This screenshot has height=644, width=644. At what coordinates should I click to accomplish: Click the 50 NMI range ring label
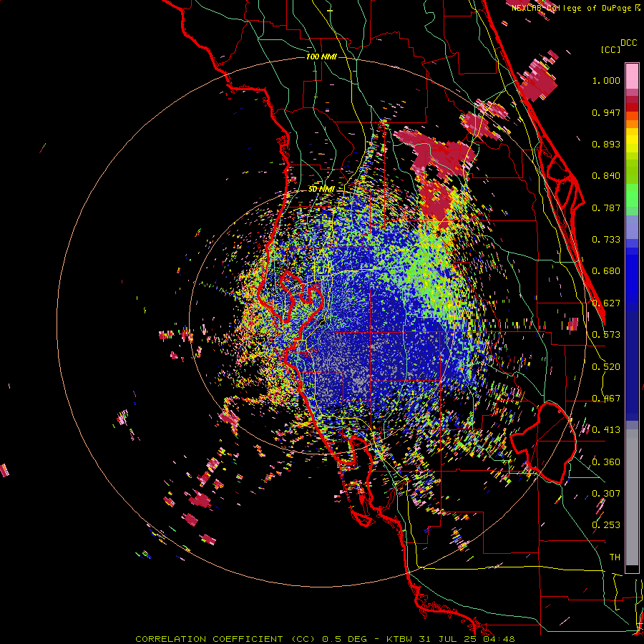click(x=321, y=190)
